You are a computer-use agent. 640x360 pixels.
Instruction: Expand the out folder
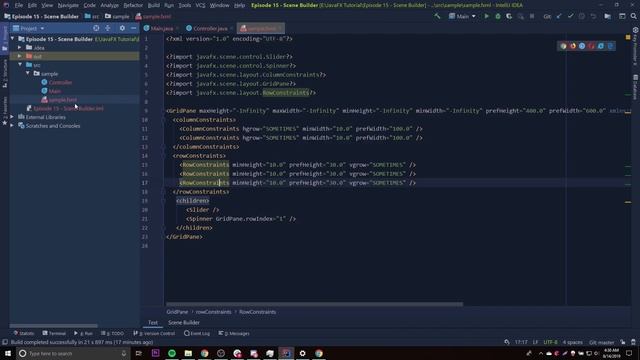[x=20, y=56]
